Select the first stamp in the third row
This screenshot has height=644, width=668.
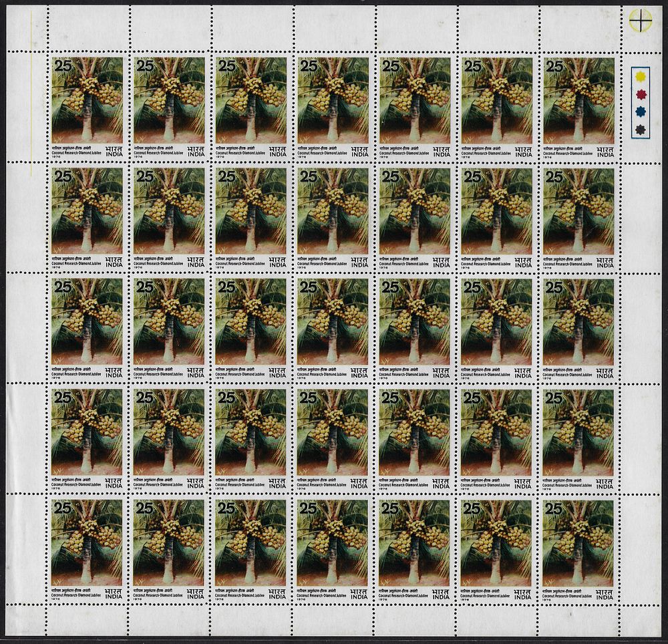tap(88, 329)
